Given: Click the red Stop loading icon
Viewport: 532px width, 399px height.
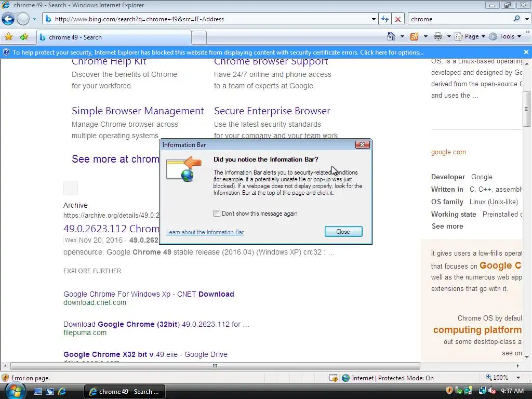Looking at the screenshot, I should (397, 19).
